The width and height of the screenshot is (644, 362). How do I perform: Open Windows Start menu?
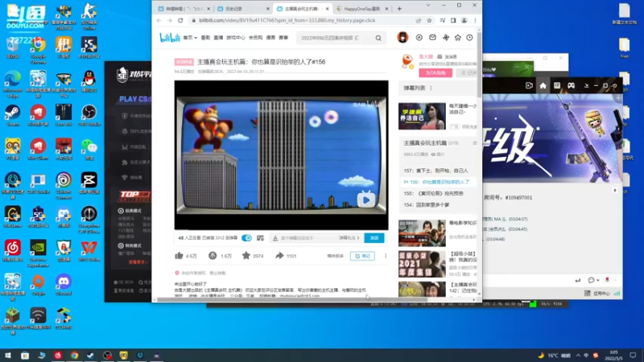pos(8,356)
